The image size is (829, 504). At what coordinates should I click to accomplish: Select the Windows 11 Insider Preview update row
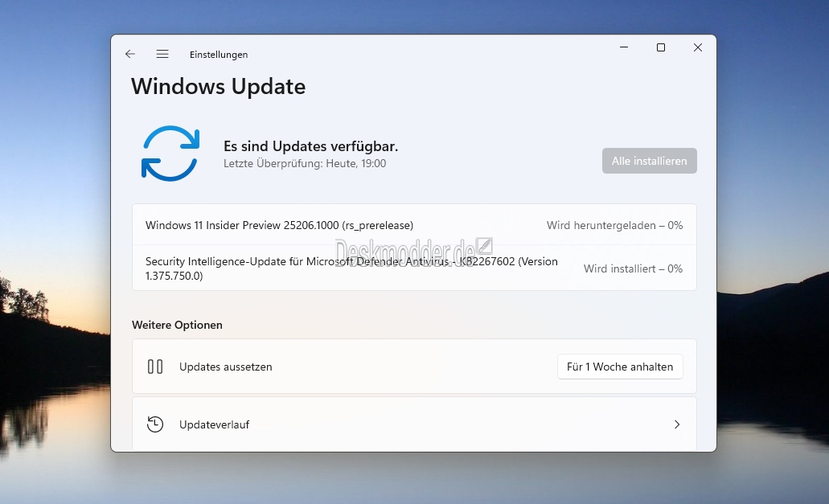click(279, 225)
